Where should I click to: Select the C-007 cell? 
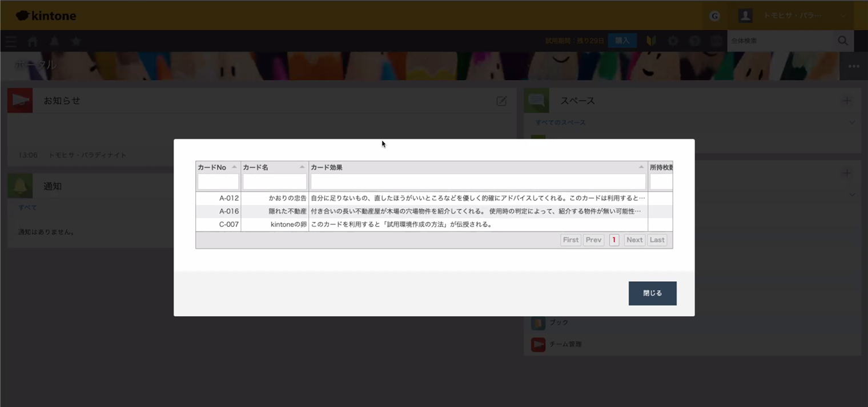point(218,225)
